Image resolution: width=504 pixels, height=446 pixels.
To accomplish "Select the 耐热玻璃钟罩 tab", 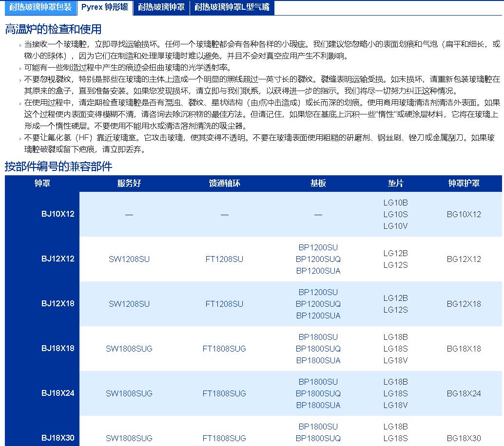I will [x=161, y=7].
